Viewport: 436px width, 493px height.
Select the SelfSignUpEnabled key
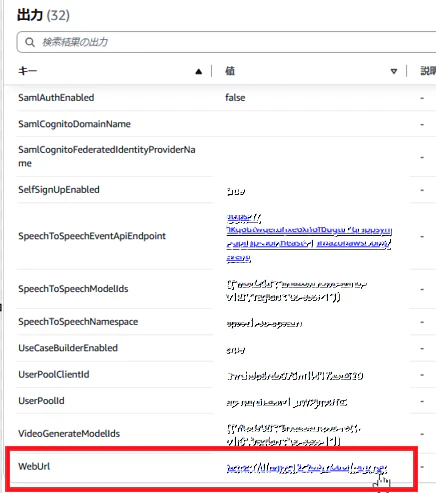[59, 190]
